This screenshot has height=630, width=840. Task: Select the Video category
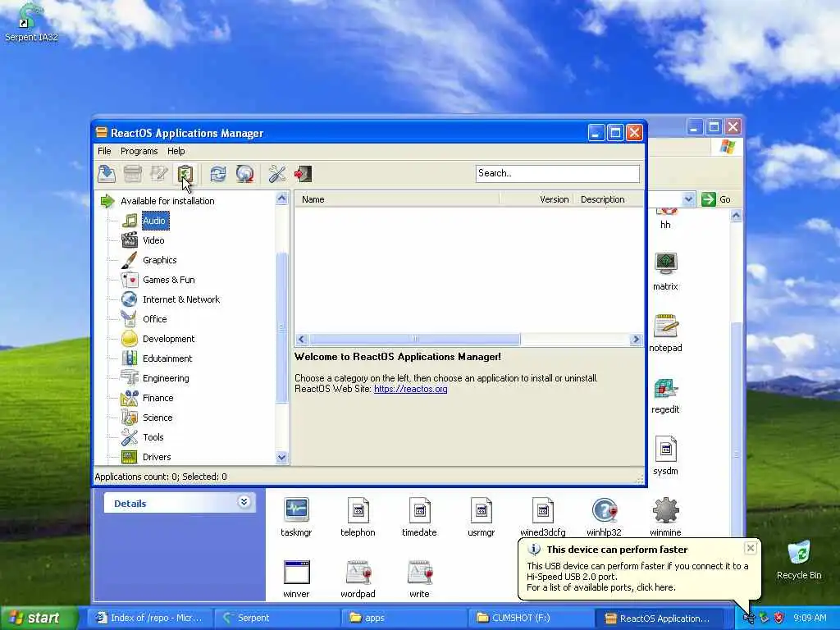point(153,240)
